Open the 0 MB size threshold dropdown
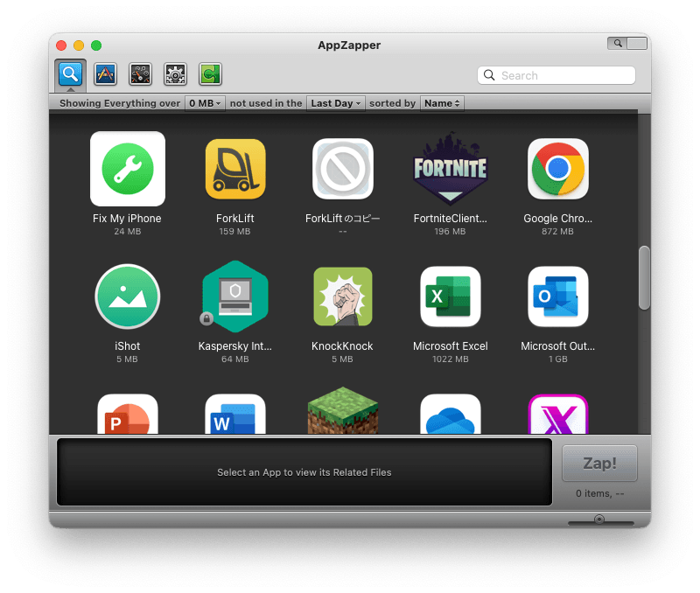The height and width of the screenshot is (593, 700). 204,102
